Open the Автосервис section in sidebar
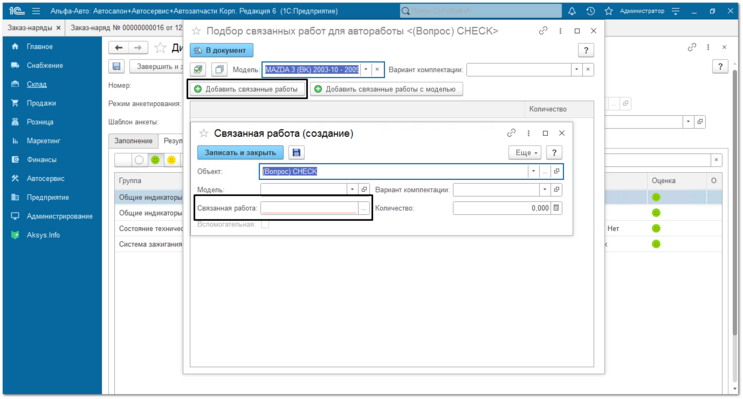This screenshot has width=743, height=399. click(45, 179)
